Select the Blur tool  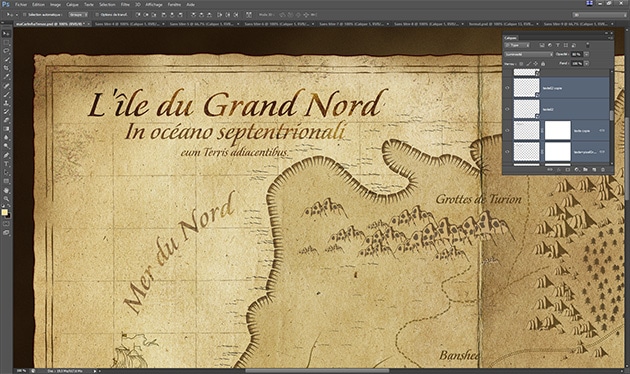(x=6, y=138)
